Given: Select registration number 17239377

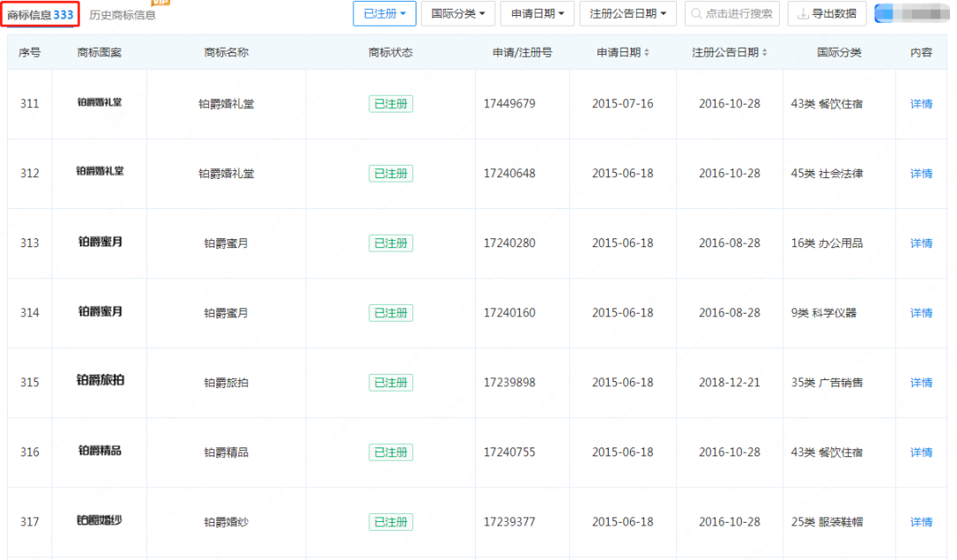Looking at the screenshot, I should point(510,522).
